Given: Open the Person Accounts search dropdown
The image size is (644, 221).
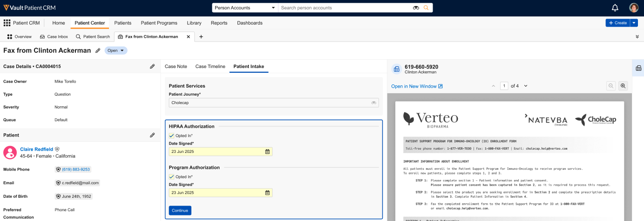Looking at the screenshot, I should pyautogui.click(x=245, y=8).
